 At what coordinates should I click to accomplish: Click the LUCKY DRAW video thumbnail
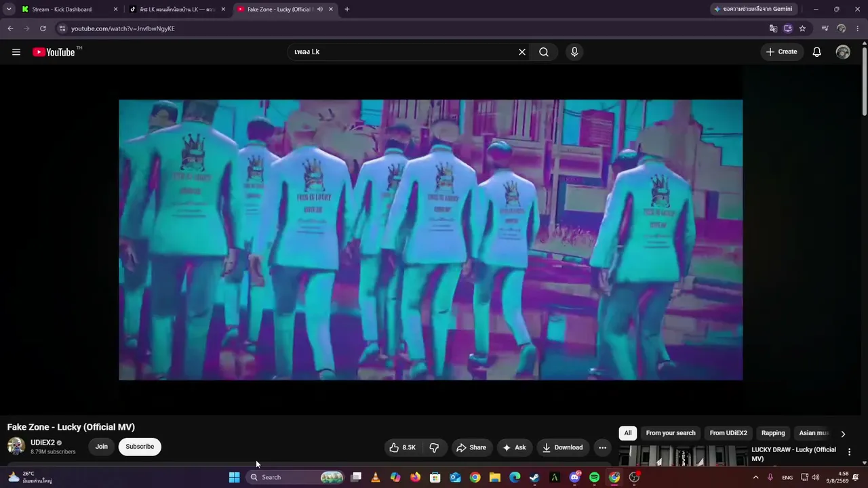[x=683, y=455]
